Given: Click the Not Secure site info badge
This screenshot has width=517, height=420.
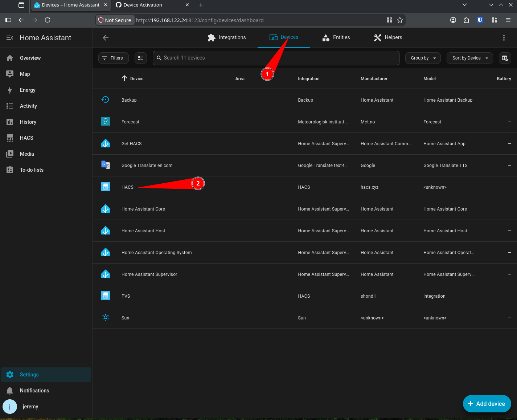Looking at the screenshot, I should 115,20.
